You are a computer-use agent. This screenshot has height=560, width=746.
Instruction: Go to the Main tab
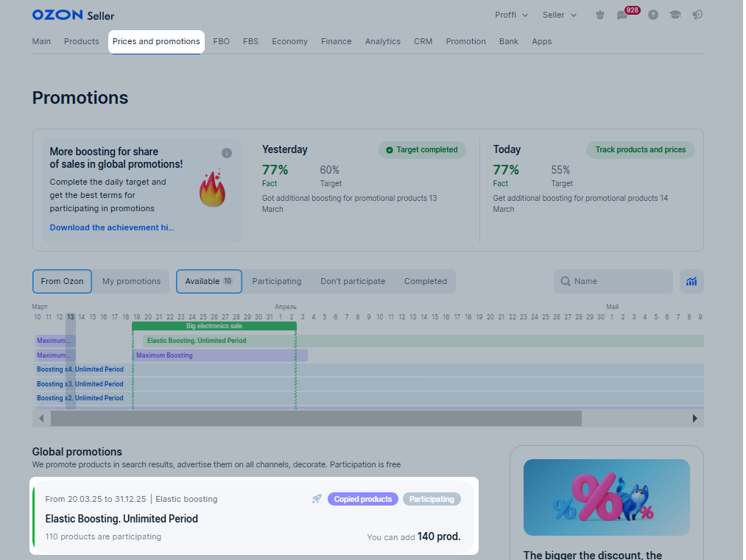point(41,41)
